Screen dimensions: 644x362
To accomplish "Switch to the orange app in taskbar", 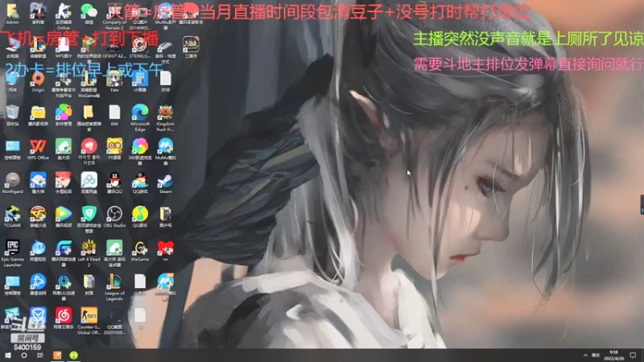I will (57, 355).
